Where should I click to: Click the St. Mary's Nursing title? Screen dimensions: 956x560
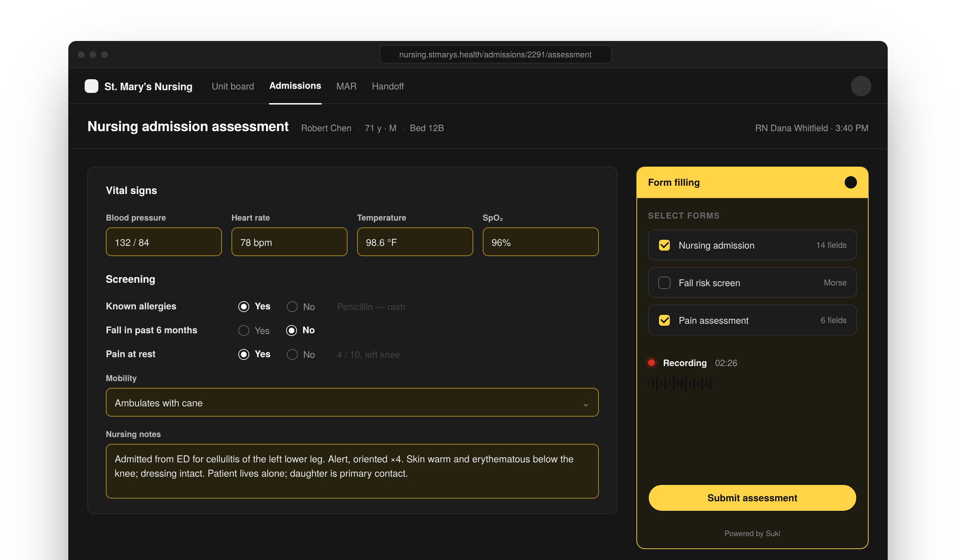coord(148,86)
